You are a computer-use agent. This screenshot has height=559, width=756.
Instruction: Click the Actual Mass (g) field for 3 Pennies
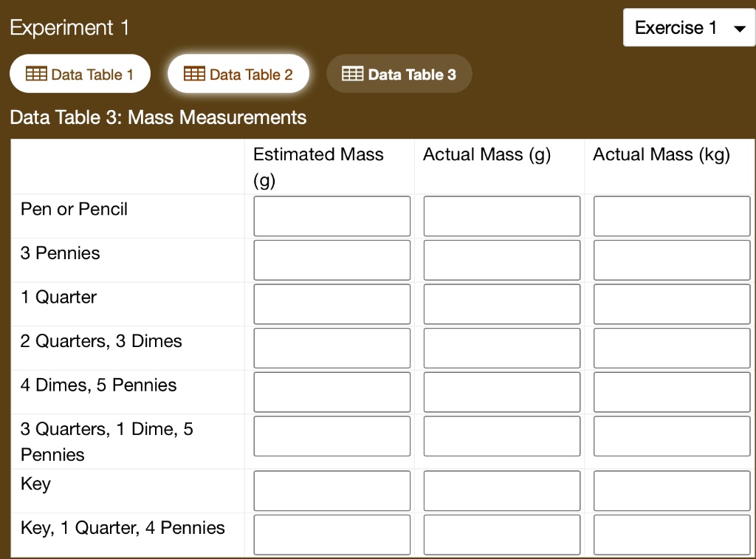(x=501, y=260)
